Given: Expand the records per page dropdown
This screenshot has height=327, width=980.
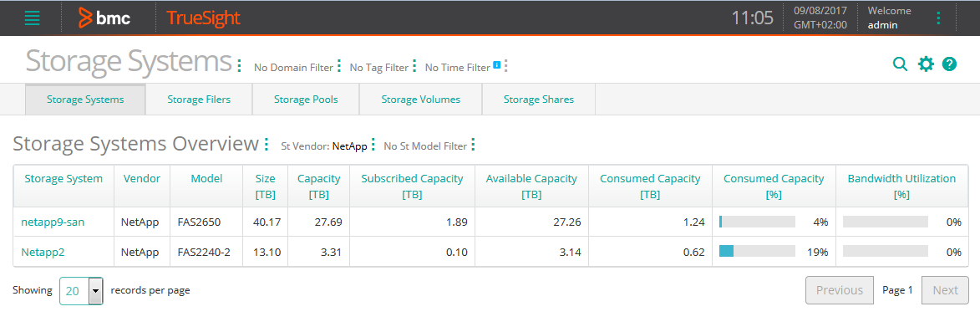Looking at the screenshot, I should (x=95, y=291).
